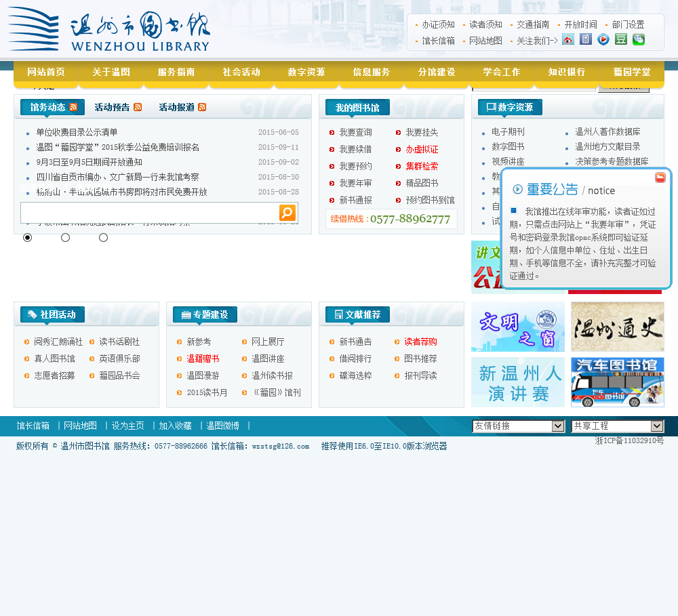Click the 浙ICP备11032910号 footer text
The image size is (678, 616).
pyautogui.click(x=629, y=440)
